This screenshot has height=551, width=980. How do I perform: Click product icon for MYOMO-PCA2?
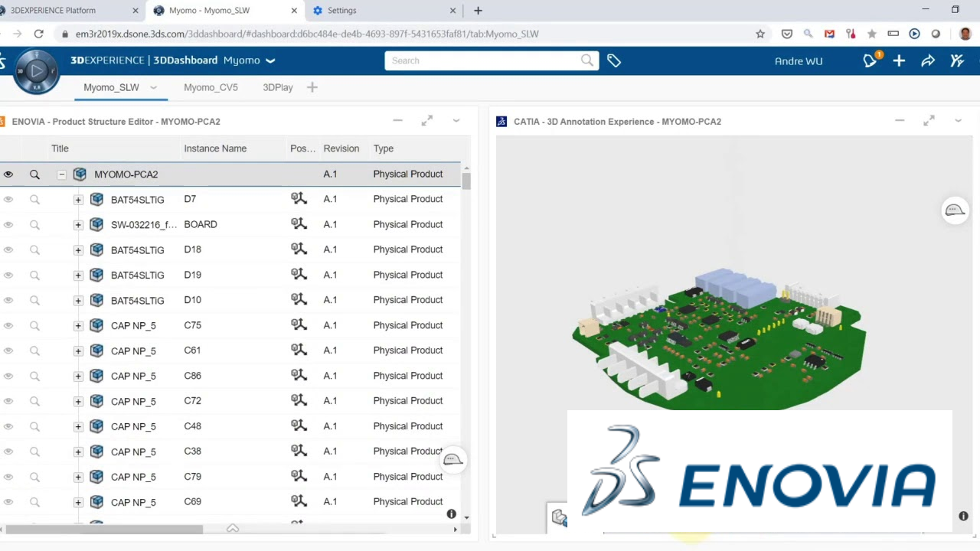click(x=80, y=174)
